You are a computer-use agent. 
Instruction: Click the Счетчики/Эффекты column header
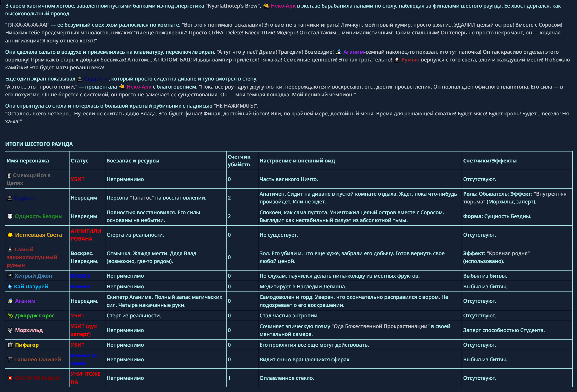pos(490,161)
